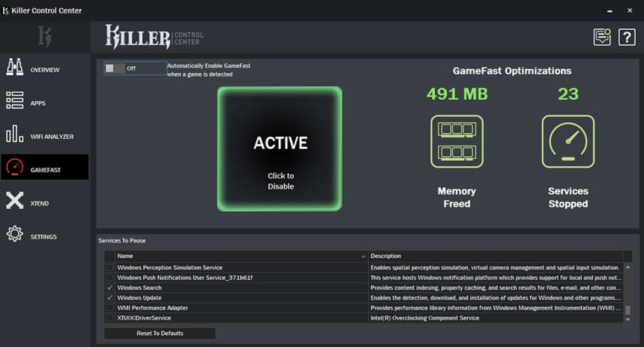This screenshot has width=644, height=347.
Task: Click the Killer K logo in sidebar
Action: coord(45,36)
